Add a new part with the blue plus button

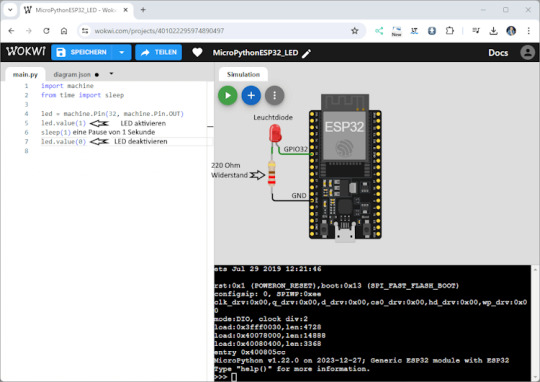[251, 95]
